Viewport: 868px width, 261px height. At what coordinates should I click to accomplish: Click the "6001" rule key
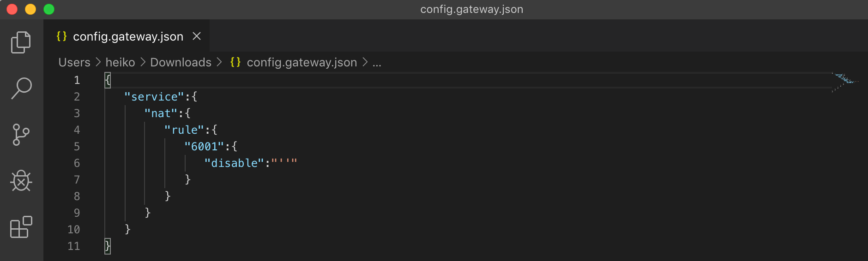[x=204, y=147]
